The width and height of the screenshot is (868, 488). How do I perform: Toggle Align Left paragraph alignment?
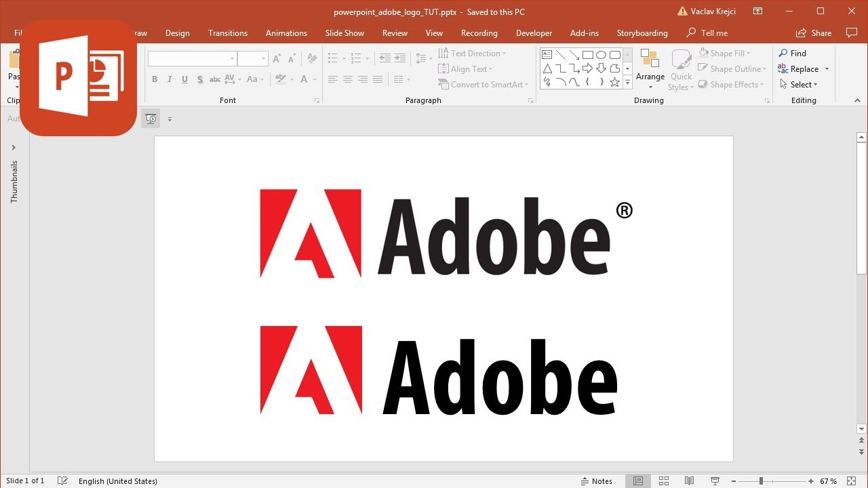coord(332,79)
